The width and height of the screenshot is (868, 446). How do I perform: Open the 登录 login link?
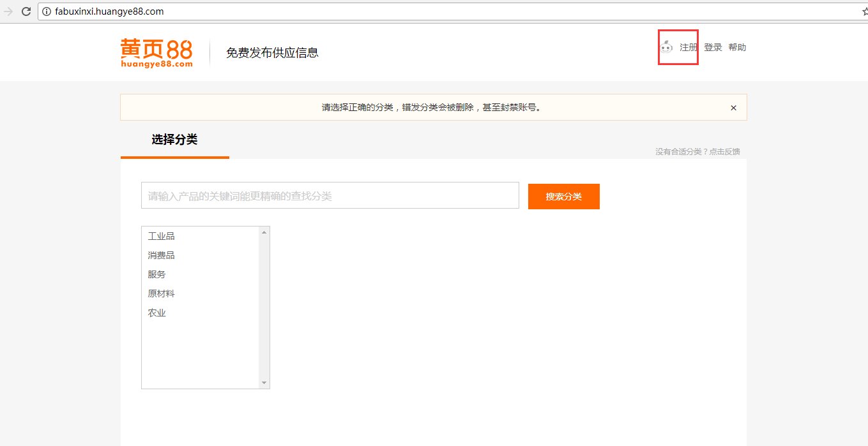tap(713, 47)
